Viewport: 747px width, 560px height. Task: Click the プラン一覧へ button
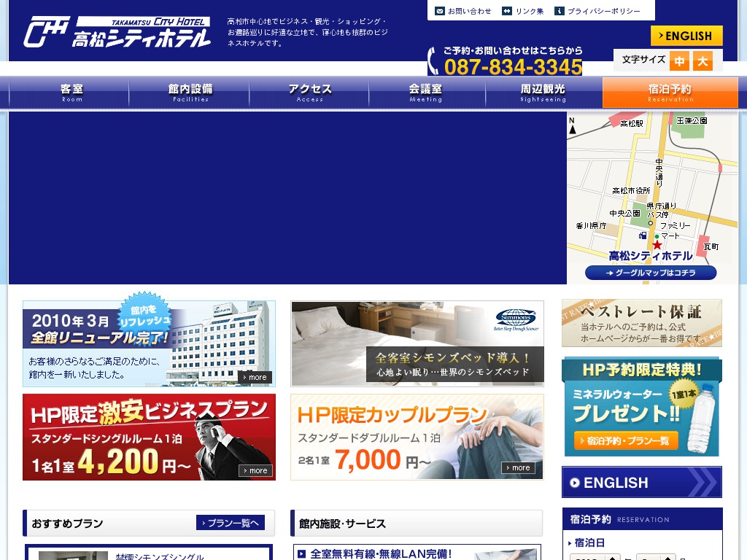(230, 523)
